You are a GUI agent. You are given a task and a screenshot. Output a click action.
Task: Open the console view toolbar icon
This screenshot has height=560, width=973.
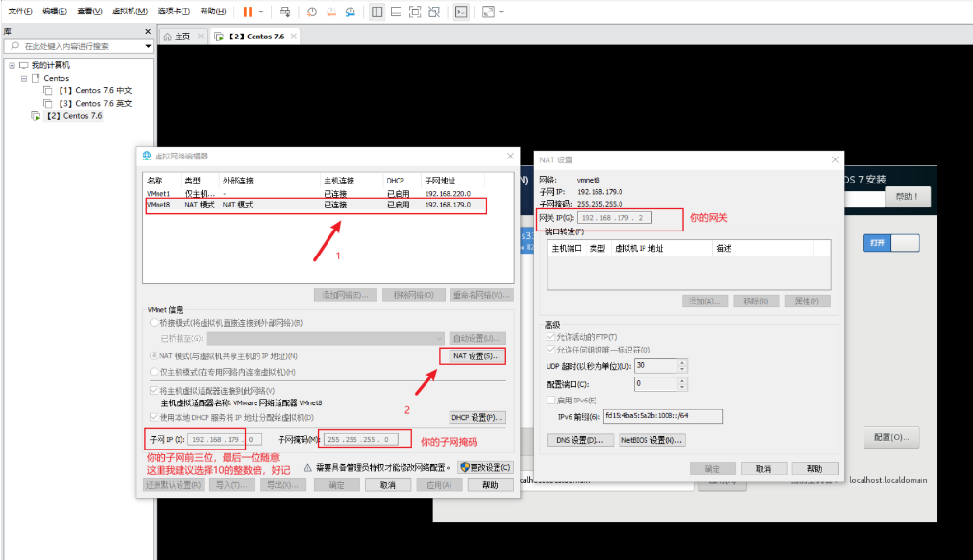(461, 12)
